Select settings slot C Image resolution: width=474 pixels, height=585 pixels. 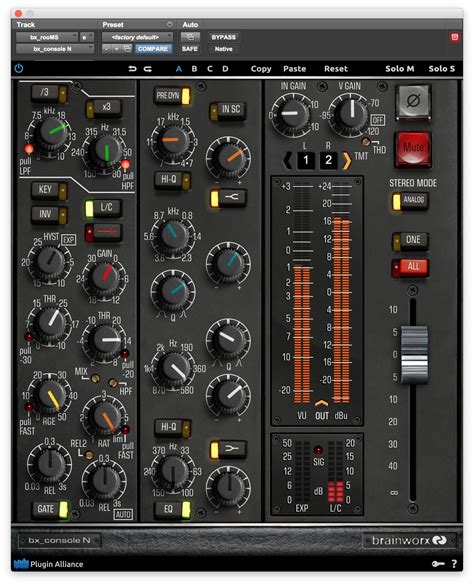210,69
